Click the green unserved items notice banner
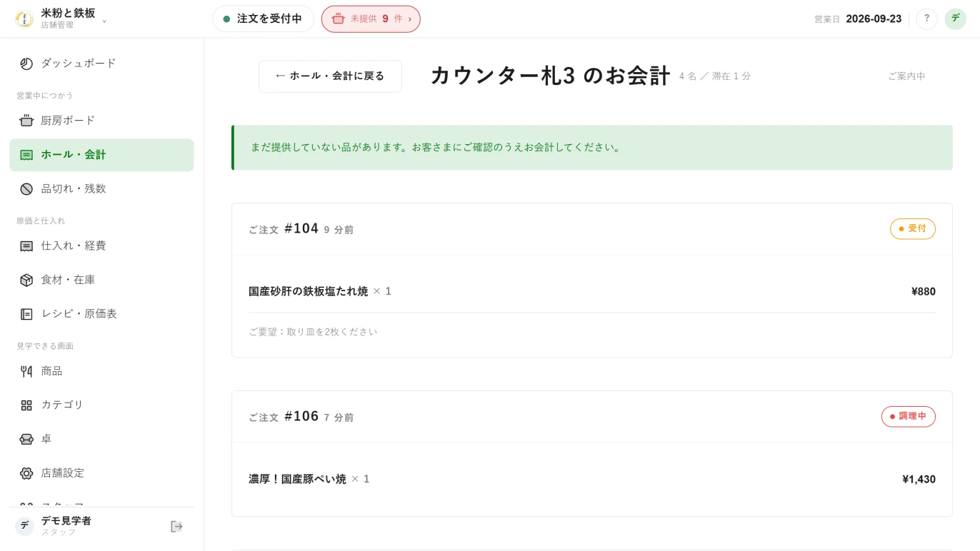The width and height of the screenshot is (980, 551). 592,148
